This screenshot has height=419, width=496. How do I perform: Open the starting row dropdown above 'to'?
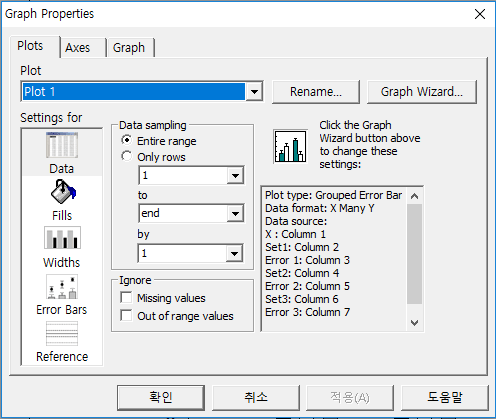pyautogui.click(x=235, y=175)
